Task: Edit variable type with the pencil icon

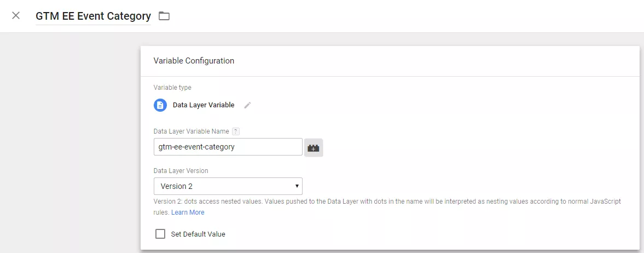Action: tap(247, 105)
